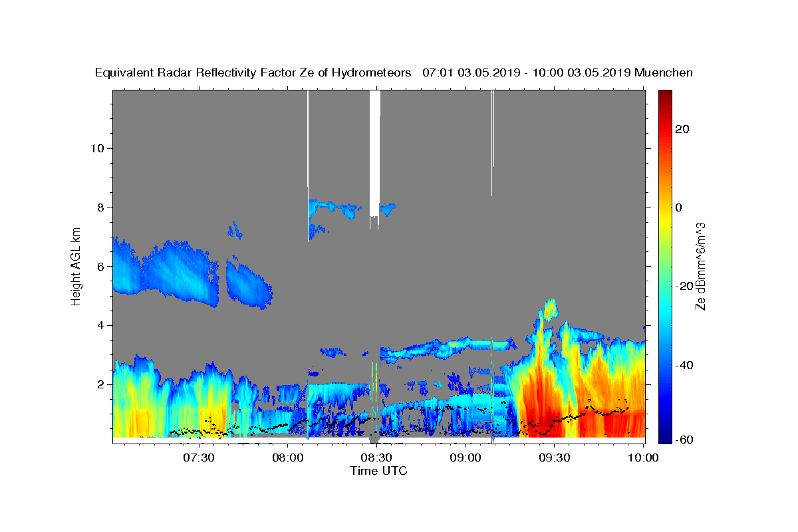
Task: Click the colorbar label -40
Action: [684, 364]
